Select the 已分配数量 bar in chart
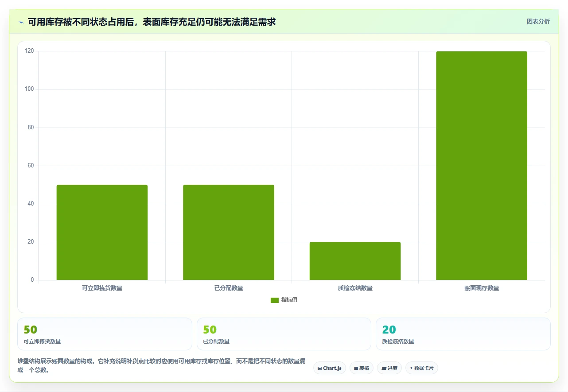 229,233
